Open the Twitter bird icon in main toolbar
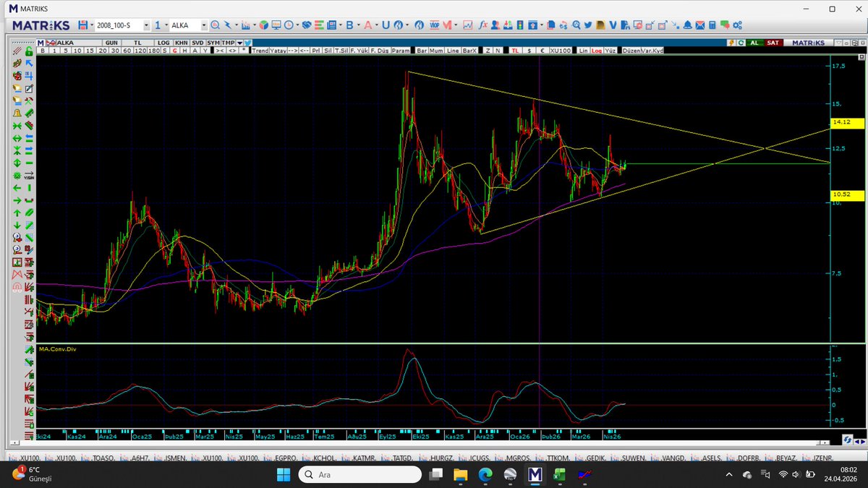Image resolution: width=868 pixels, height=488 pixels. pyautogui.click(x=588, y=25)
